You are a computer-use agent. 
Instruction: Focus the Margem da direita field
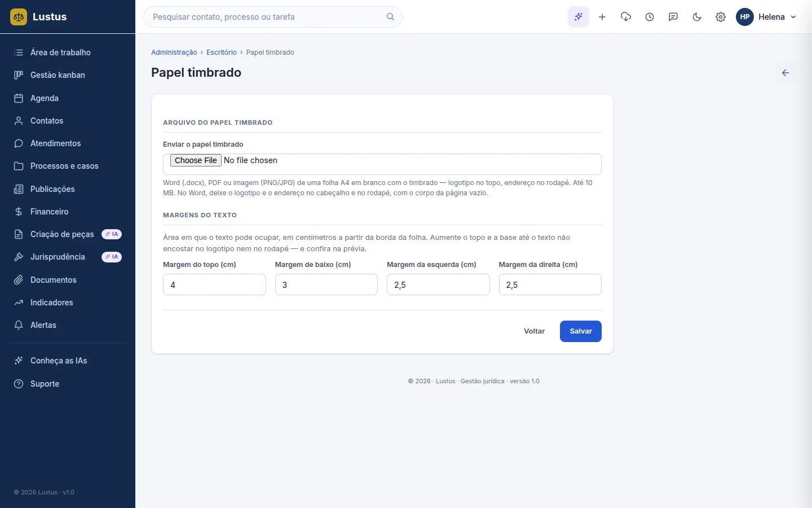(550, 284)
